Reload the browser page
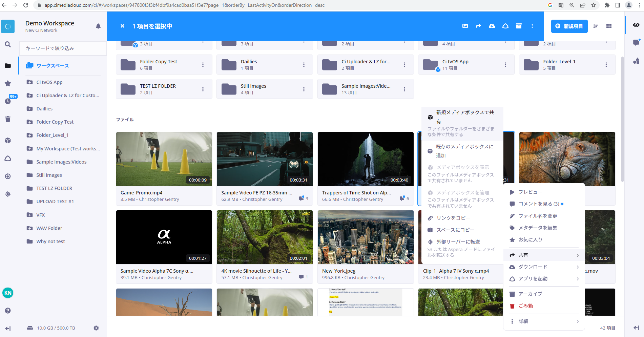Viewport: 644px width, 337px height. (x=26, y=5)
